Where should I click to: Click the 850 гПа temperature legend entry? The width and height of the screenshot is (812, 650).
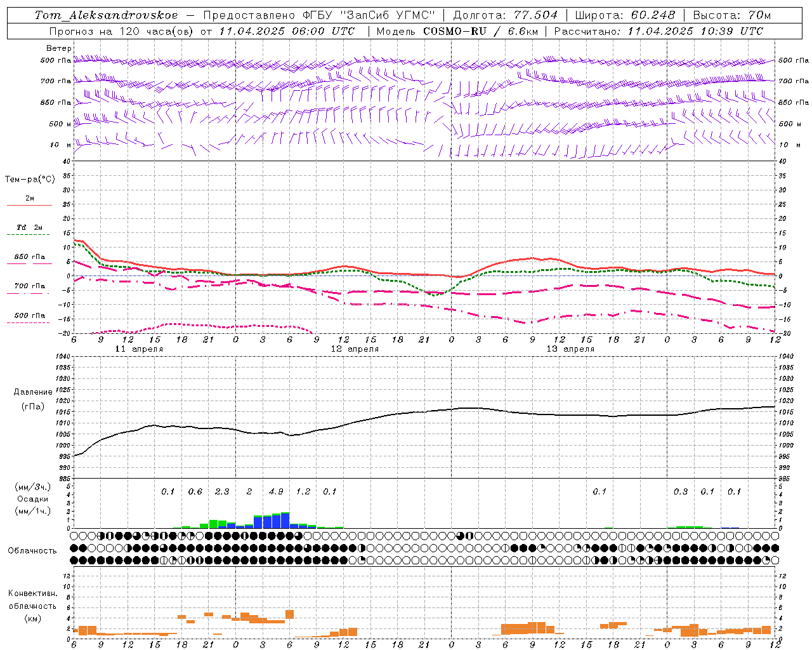click(x=30, y=257)
